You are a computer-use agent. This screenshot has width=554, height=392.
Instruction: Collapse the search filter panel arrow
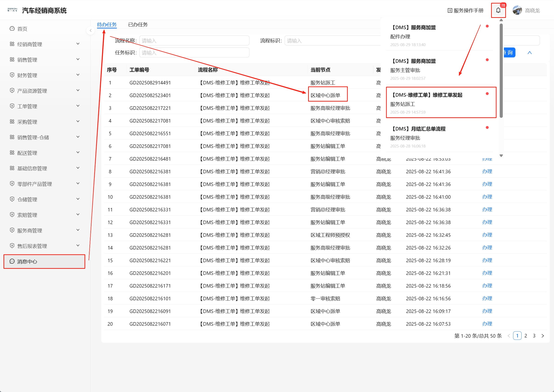tap(530, 53)
